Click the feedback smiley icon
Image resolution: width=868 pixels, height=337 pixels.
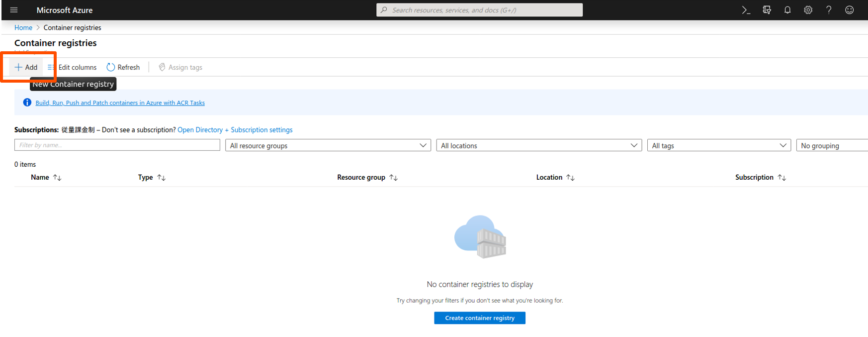(x=849, y=10)
